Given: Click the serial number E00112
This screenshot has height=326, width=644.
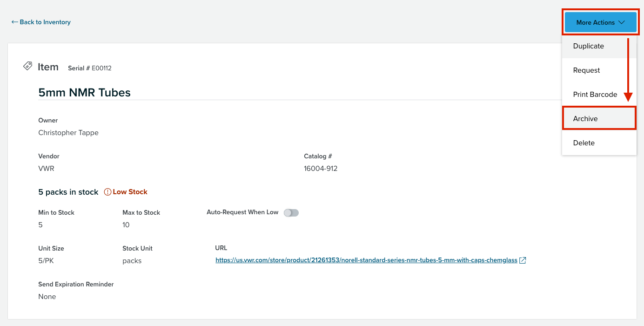Looking at the screenshot, I should pos(89,68).
